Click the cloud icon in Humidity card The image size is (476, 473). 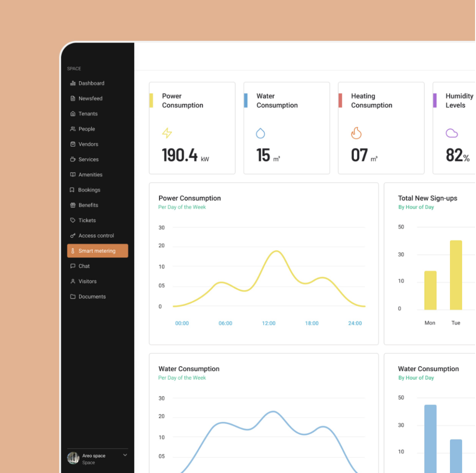tap(452, 133)
